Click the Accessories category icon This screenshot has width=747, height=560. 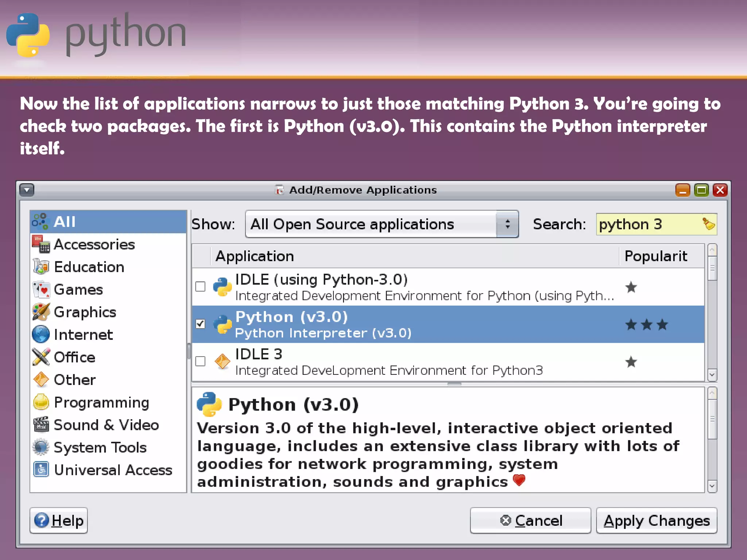pyautogui.click(x=41, y=244)
